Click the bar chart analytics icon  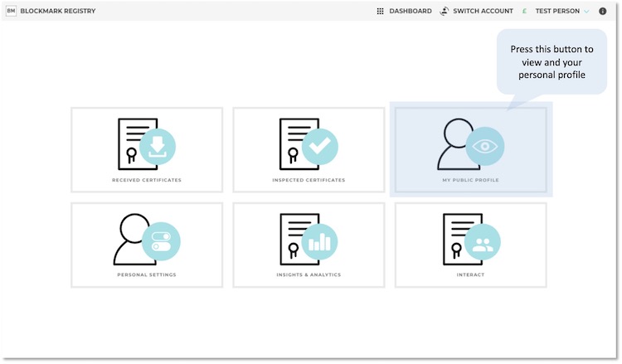(318, 241)
